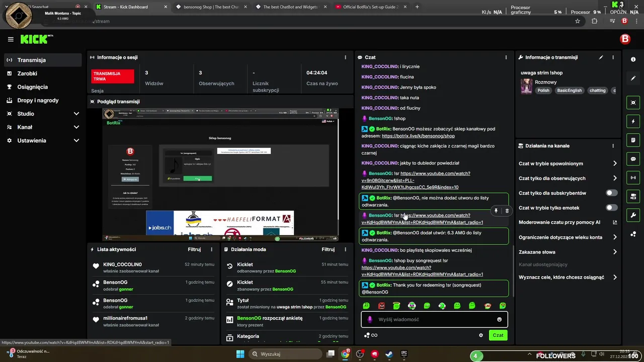Toggle Czat w trybie tylko emotek switch

coord(611,208)
